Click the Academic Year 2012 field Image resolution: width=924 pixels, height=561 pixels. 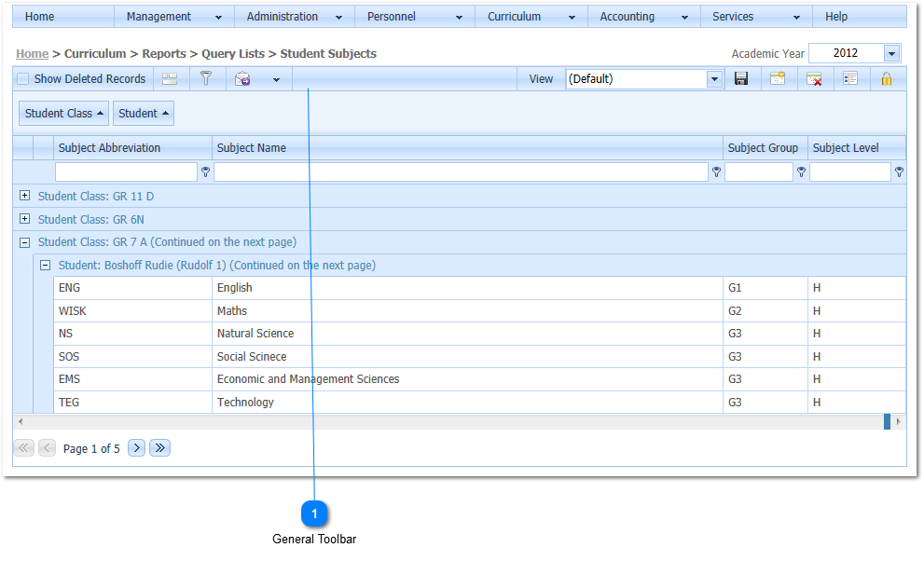pyautogui.click(x=847, y=53)
